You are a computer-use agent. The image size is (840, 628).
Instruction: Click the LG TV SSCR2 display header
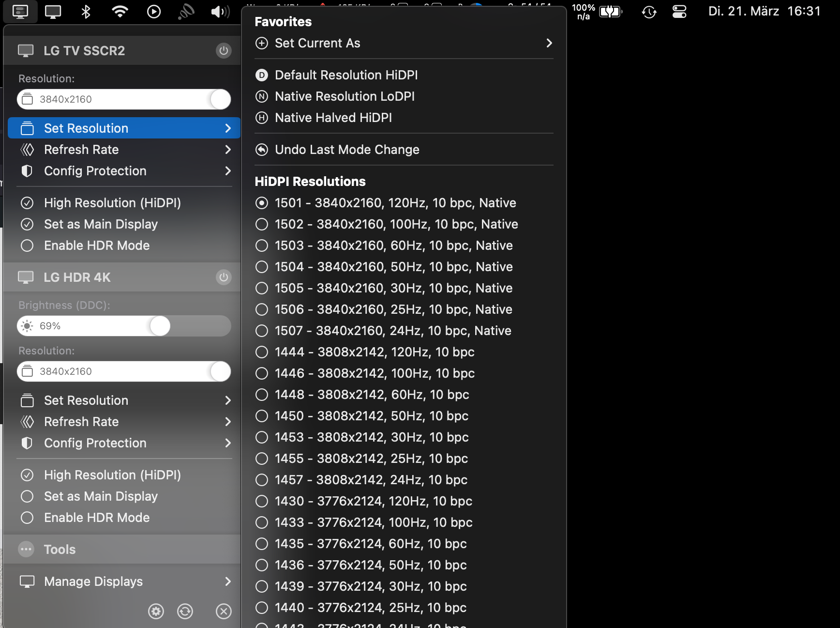(122, 50)
